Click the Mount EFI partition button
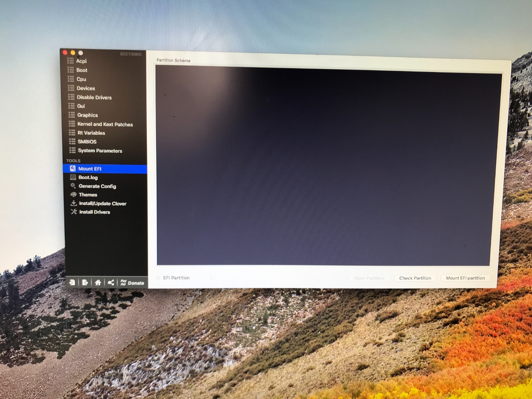This screenshot has width=532, height=399. coord(465,278)
